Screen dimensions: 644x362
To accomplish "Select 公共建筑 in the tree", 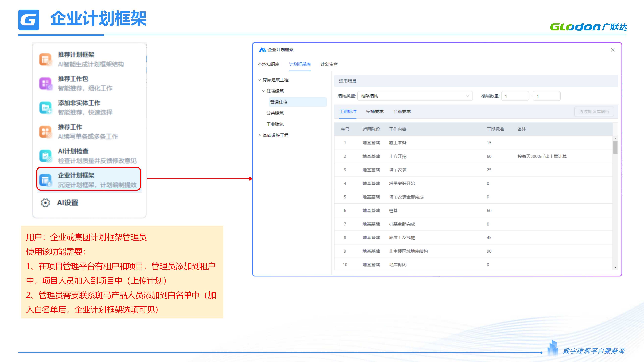I will click(275, 113).
